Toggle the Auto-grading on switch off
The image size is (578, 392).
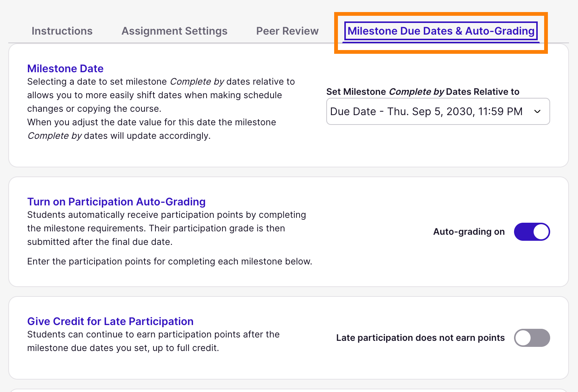[x=532, y=232]
